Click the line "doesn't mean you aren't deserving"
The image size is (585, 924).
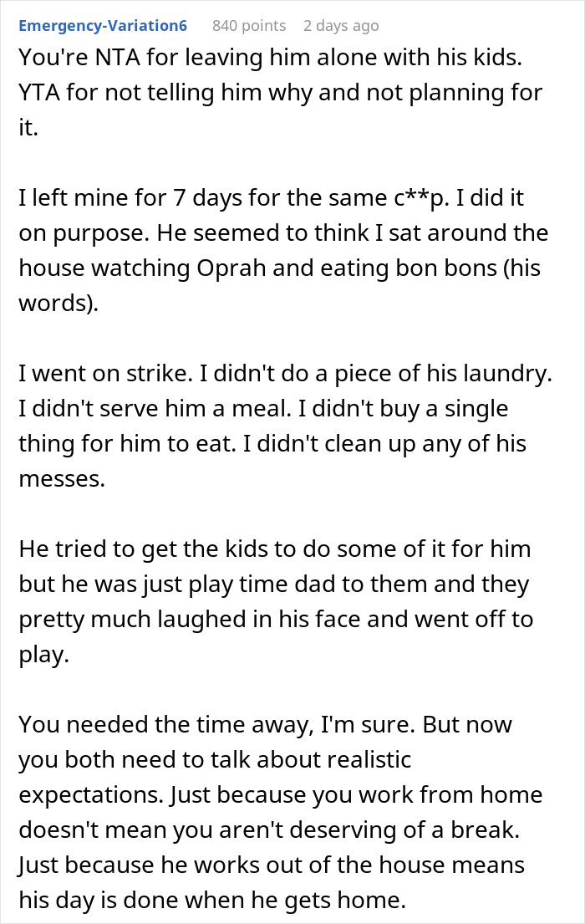[x=269, y=830]
